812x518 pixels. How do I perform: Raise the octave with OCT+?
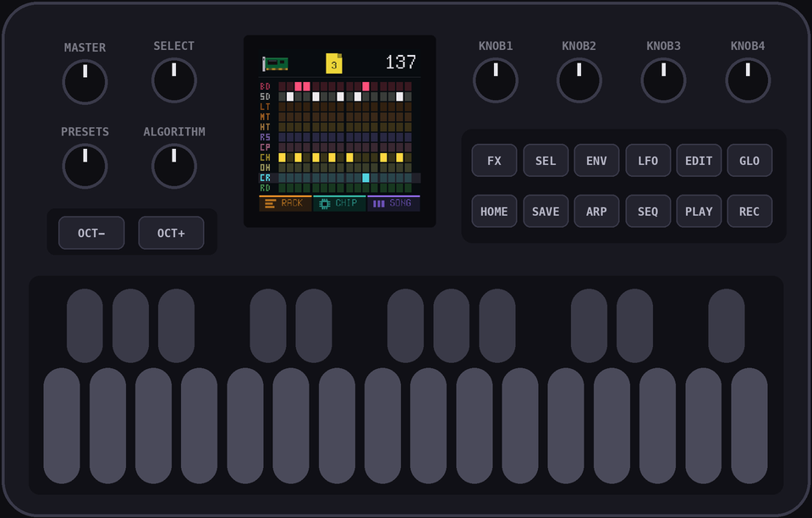(x=171, y=233)
